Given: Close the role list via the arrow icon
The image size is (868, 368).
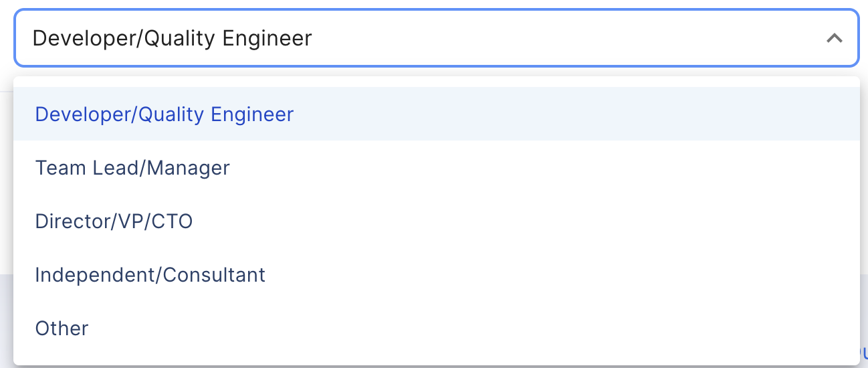Looking at the screenshot, I should coord(834,38).
